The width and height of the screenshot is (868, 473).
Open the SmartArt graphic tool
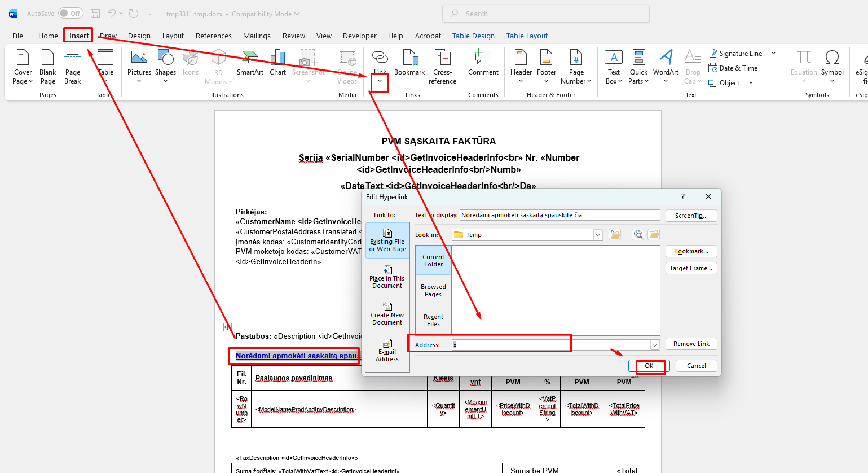coord(250,58)
